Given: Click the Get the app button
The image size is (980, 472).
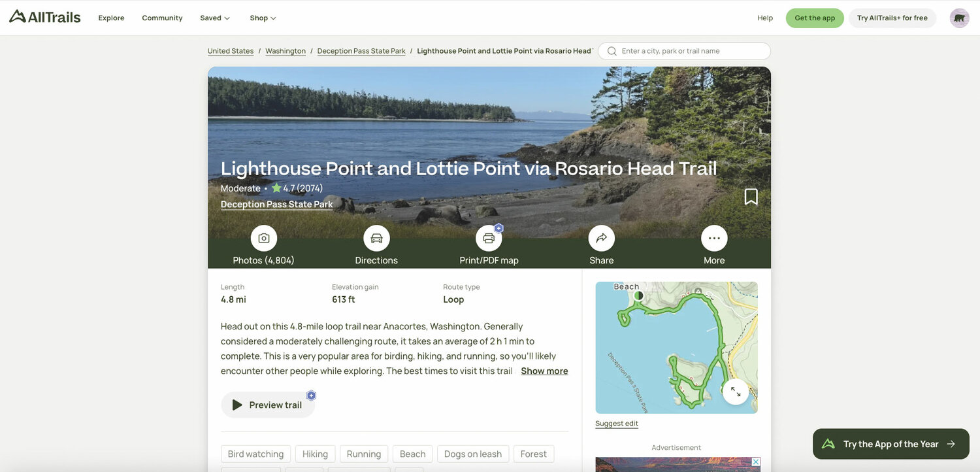Looking at the screenshot, I should click(815, 18).
